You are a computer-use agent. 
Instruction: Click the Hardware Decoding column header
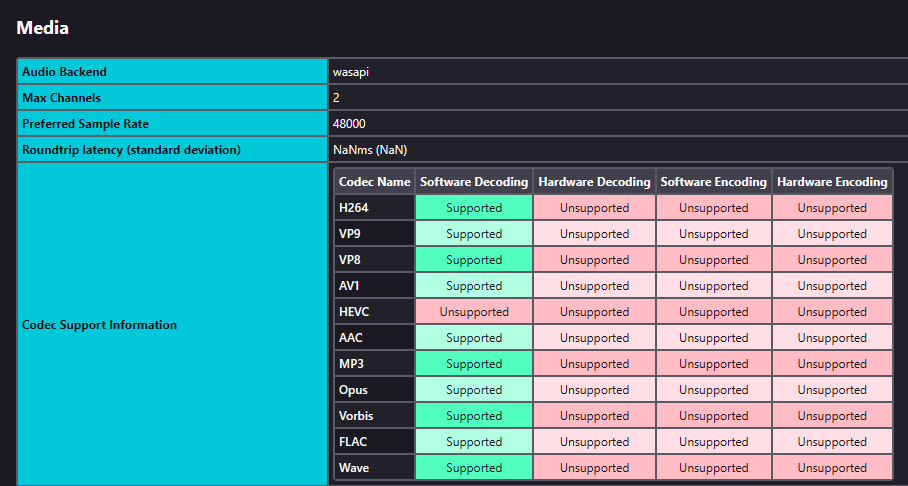[x=595, y=182]
